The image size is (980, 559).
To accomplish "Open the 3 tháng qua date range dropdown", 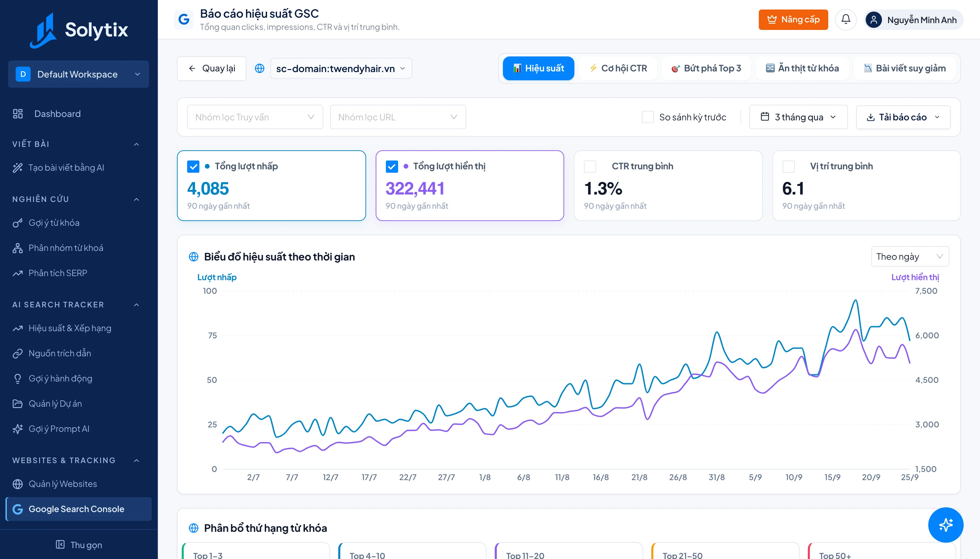I will [798, 117].
